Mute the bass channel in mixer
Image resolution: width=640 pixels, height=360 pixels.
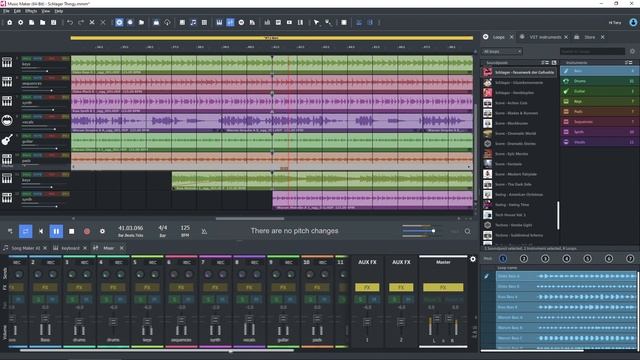coord(52,300)
